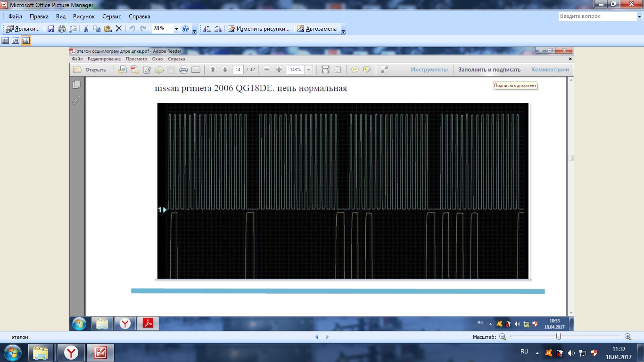Click the page number 14 field
Image resolution: width=644 pixels, height=362 pixels.
coord(238,70)
